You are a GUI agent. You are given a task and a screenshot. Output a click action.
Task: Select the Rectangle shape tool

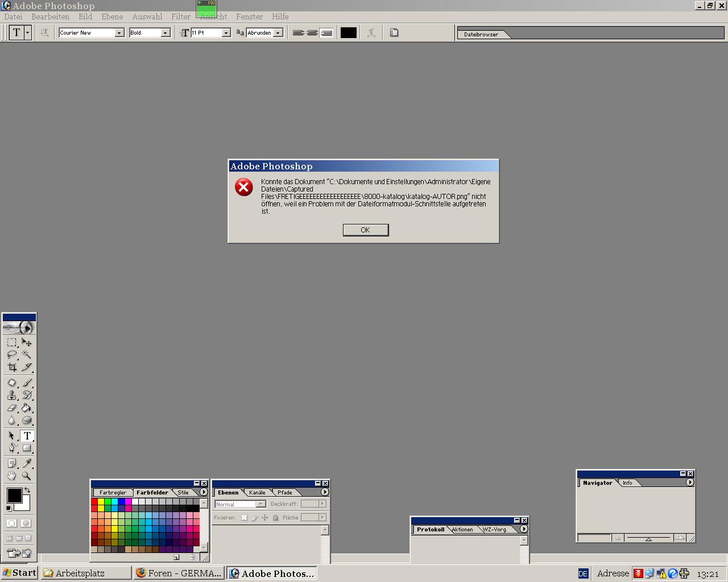click(x=26, y=448)
